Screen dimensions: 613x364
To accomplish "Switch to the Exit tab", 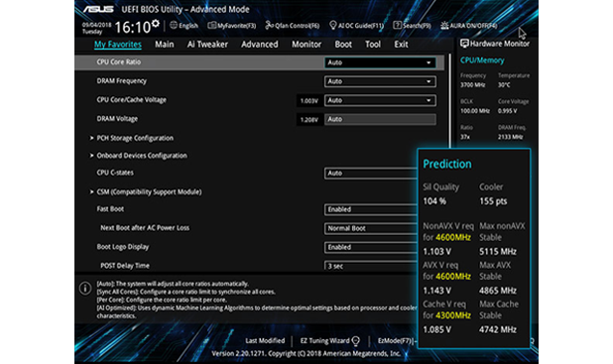I will [401, 45].
